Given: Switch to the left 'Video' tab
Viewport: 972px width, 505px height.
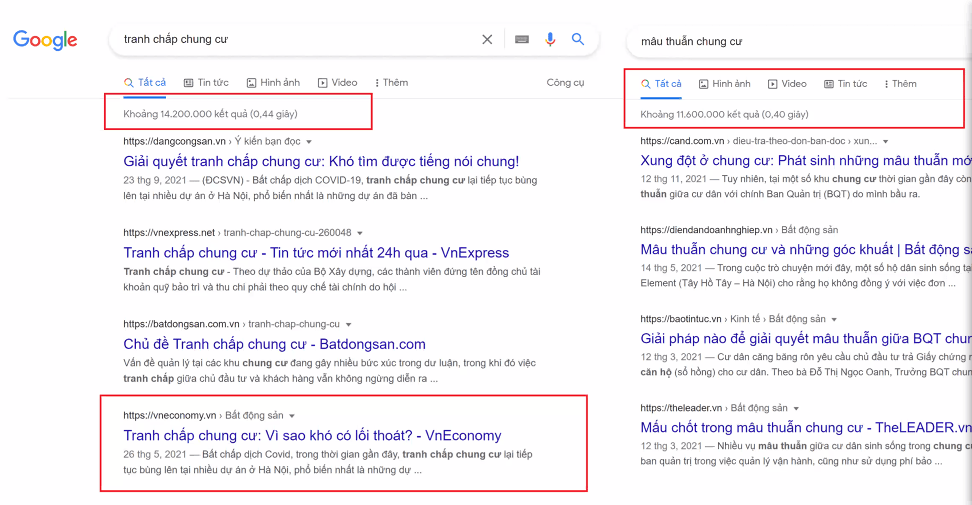Looking at the screenshot, I should coord(338,82).
